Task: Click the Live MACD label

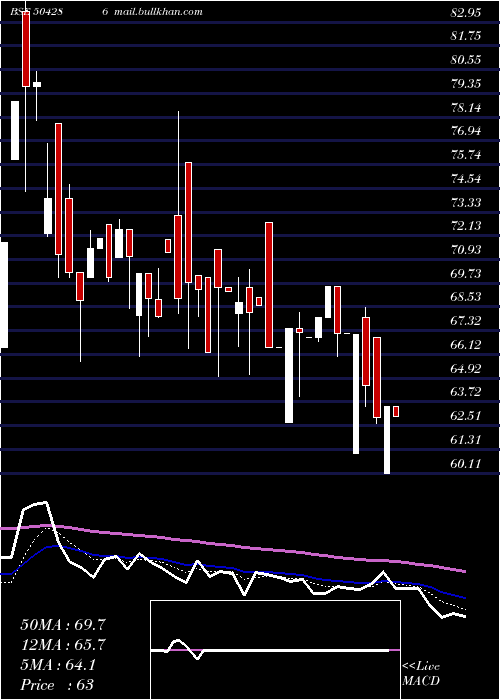Action: 421,673
